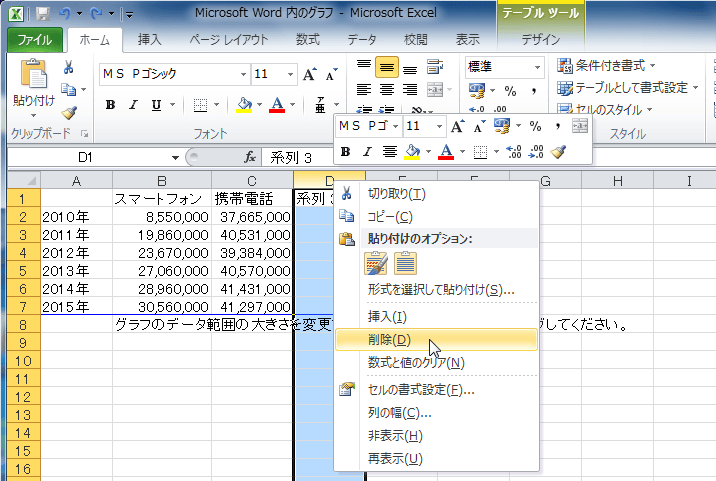Click the second paste option clipboard icon
The height and width of the screenshot is (481, 716).
[x=405, y=263]
